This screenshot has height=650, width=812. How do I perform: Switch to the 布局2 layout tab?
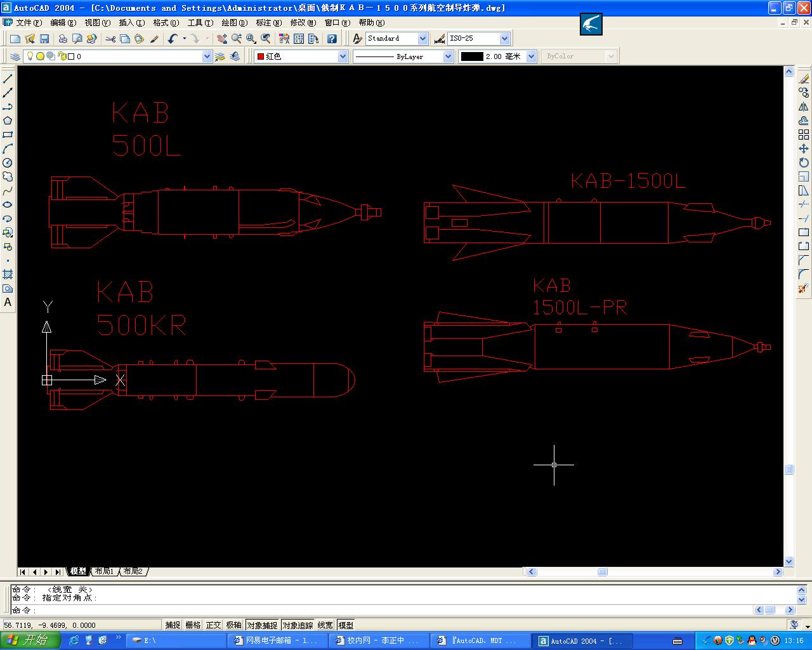[133, 571]
